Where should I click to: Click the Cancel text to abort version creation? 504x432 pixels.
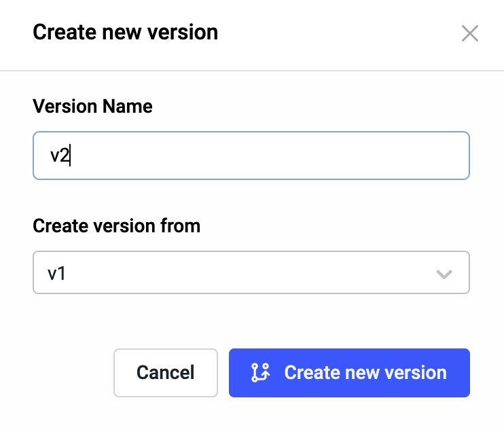[165, 372]
